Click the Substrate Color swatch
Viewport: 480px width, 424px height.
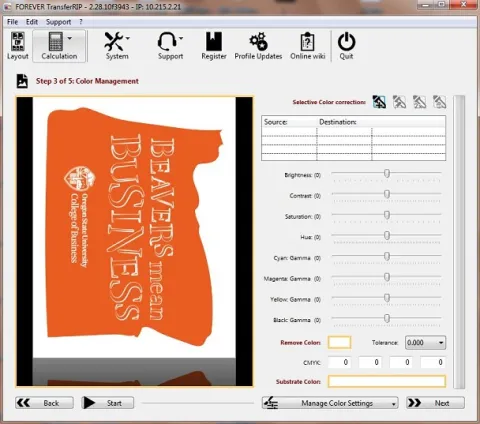click(387, 381)
